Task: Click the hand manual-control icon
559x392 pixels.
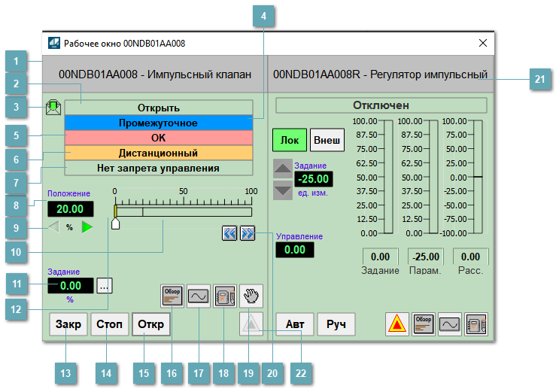Action: pyautogui.click(x=251, y=296)
